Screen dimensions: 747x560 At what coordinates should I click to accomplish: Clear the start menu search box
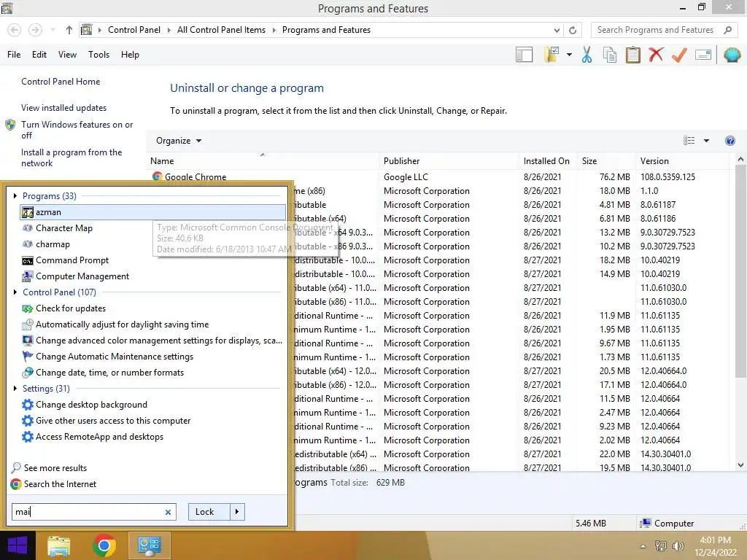coord(168,513)
